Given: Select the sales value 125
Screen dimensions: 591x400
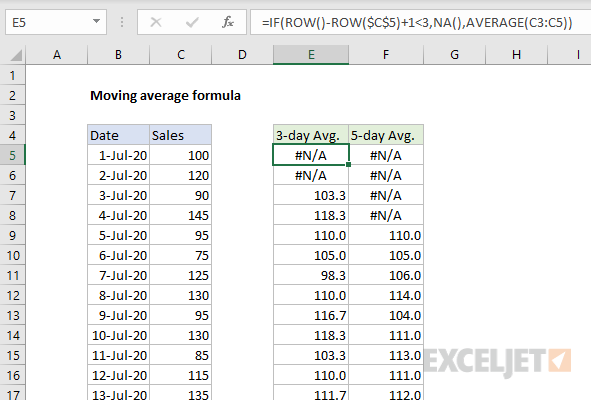Looking at the screenshot, I should click(181, 275).
